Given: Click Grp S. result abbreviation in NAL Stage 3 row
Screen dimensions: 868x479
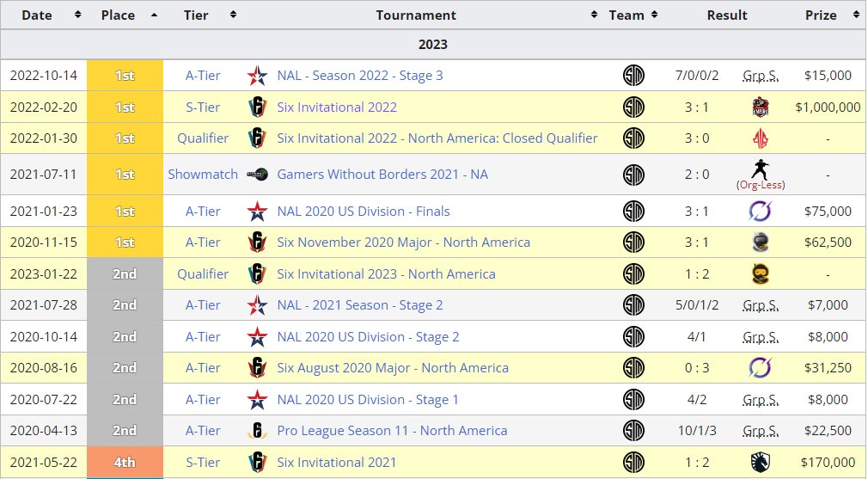Looking at the screenshot, I should tap(761, 76).
